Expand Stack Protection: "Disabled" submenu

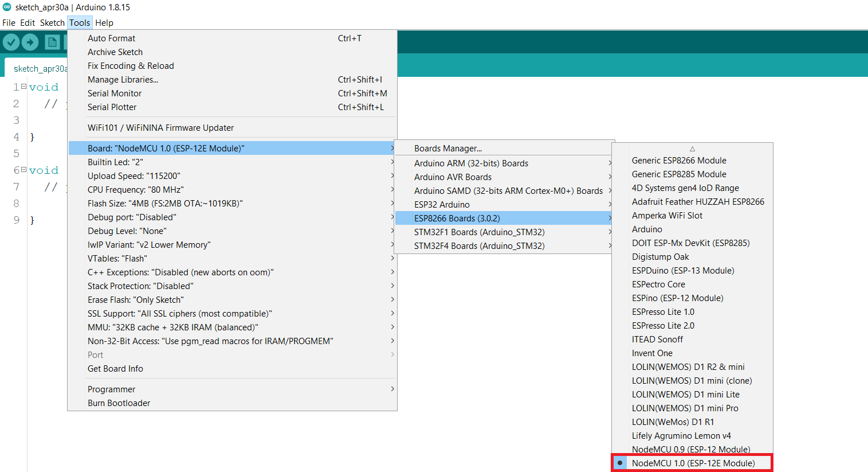click(x=232, y=286)
